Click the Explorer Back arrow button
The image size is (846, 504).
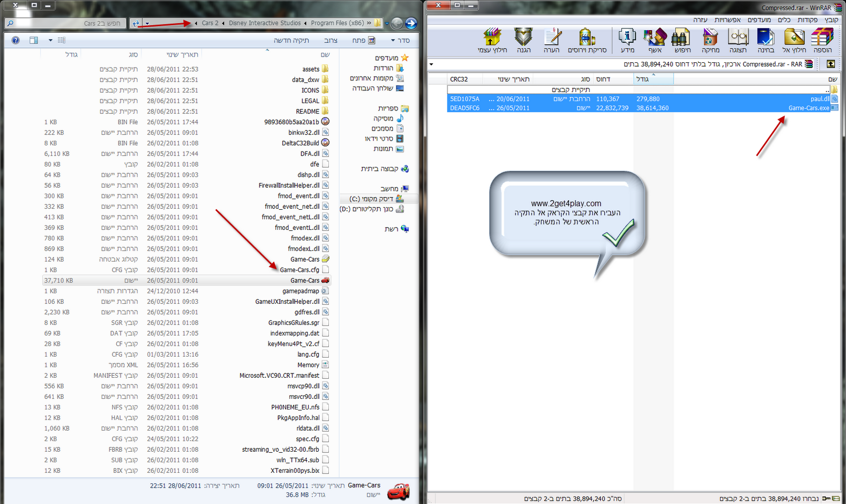tap(411, 23)
